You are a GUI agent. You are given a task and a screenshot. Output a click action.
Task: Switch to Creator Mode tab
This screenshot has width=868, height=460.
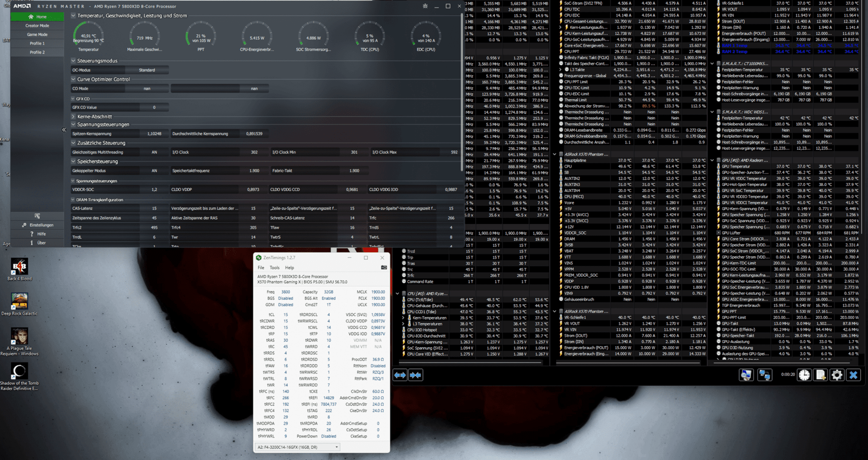tap(37, 26)
